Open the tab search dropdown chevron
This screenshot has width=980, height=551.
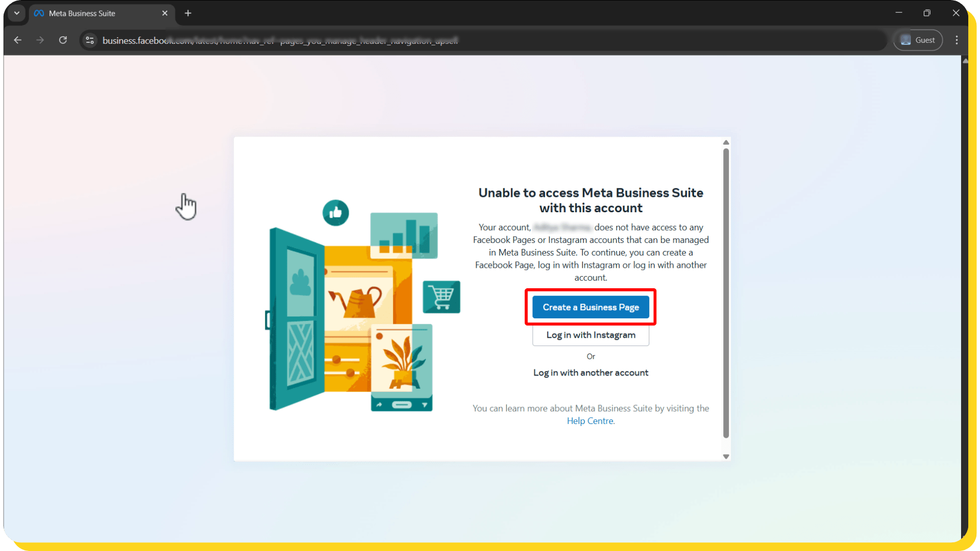coord(16,13)
